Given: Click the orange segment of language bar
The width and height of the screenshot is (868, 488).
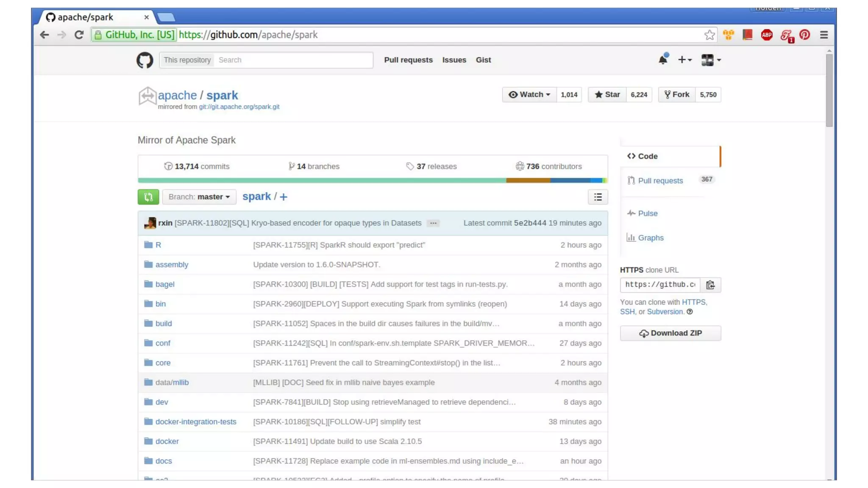Looking at the screenshot, I should click(x=528, y=180).
